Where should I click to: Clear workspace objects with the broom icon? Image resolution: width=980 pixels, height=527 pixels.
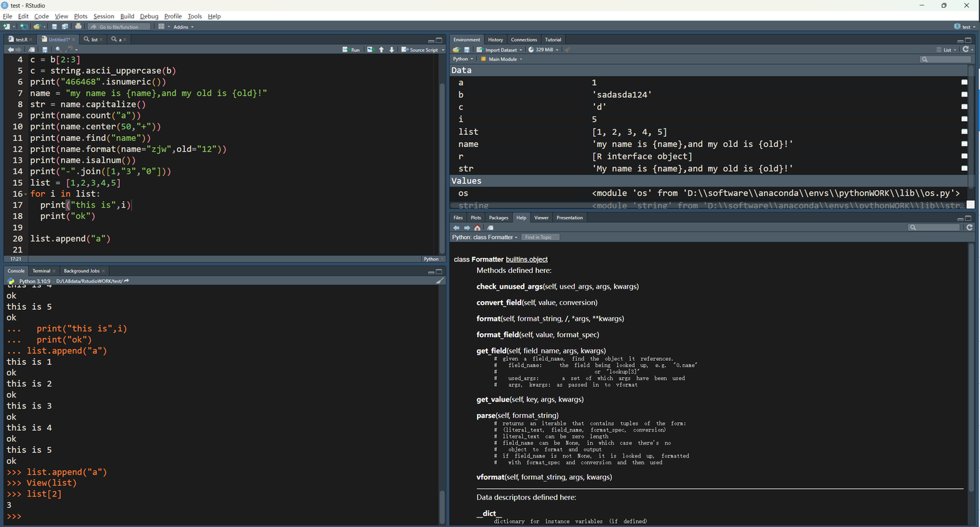(x=569, y=49)
